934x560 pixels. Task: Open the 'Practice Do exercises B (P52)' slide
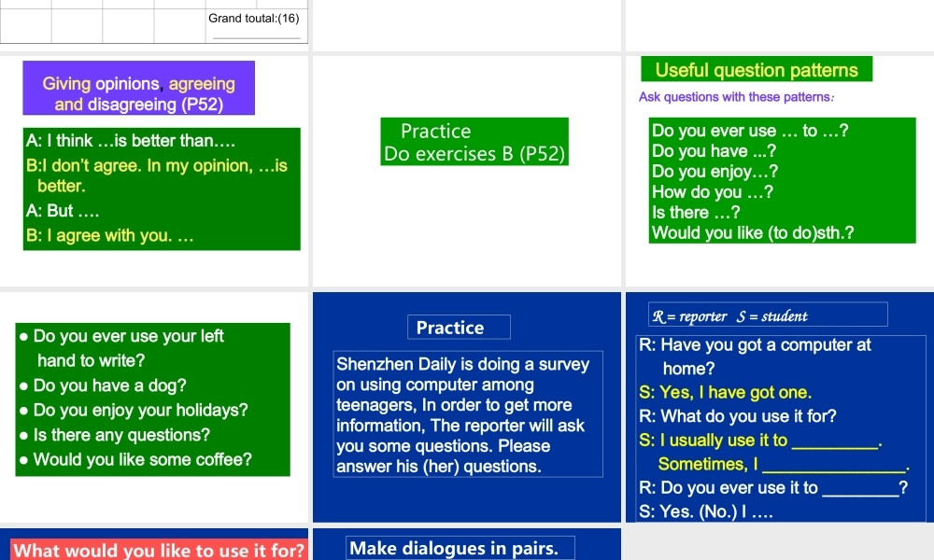[x=466, y=171]
